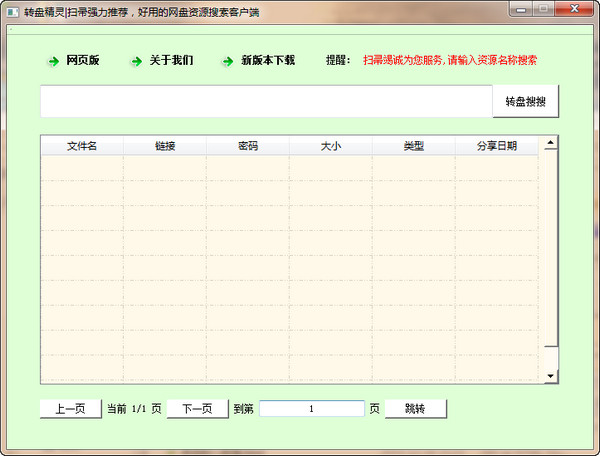The height and width of the screenshot is (456, 600).
Task: Click the 大小 column header
Action: pyautogui.click(x=331, y=146)
